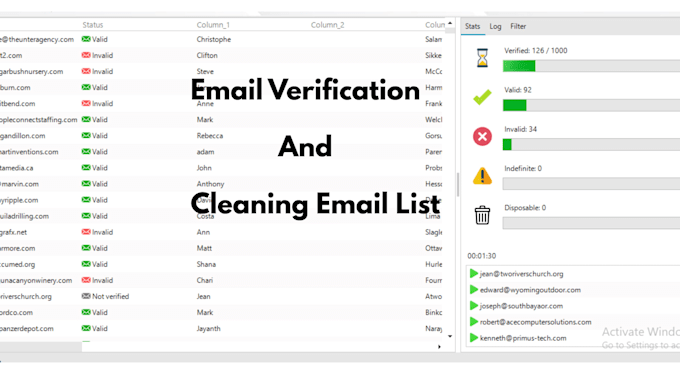Screen dimensions: 680x383
Task: Click the horizontal scrollbar thumb
Action: [41, 347]
